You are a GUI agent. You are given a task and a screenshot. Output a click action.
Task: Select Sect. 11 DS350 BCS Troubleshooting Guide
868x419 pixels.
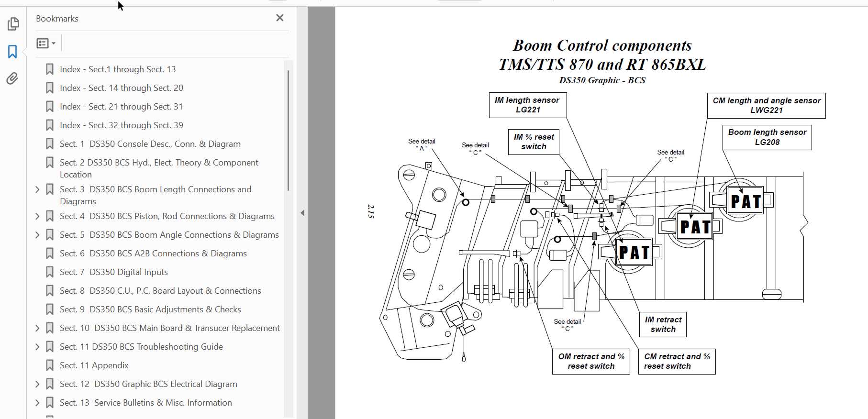click(x=141, y=347)
